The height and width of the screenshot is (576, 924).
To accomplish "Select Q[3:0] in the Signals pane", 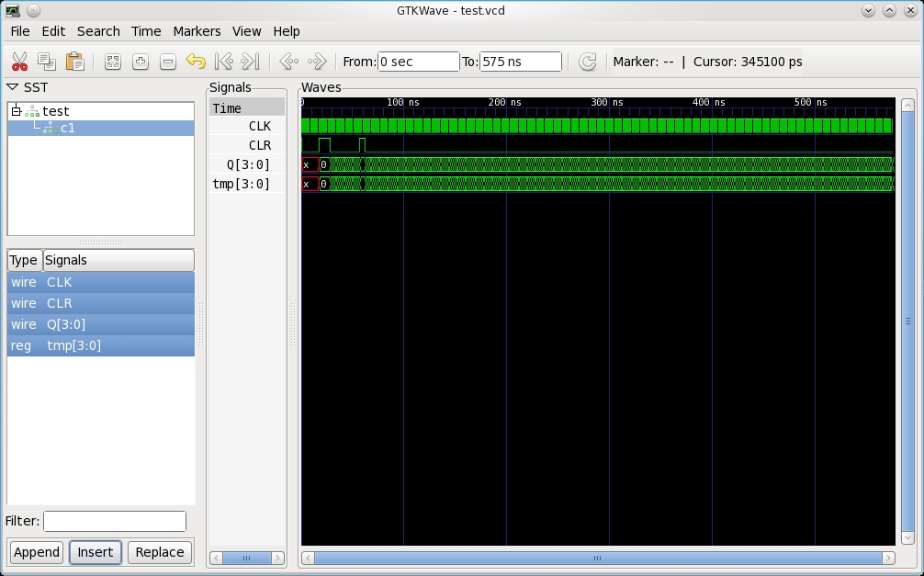I will coord(247,164).
